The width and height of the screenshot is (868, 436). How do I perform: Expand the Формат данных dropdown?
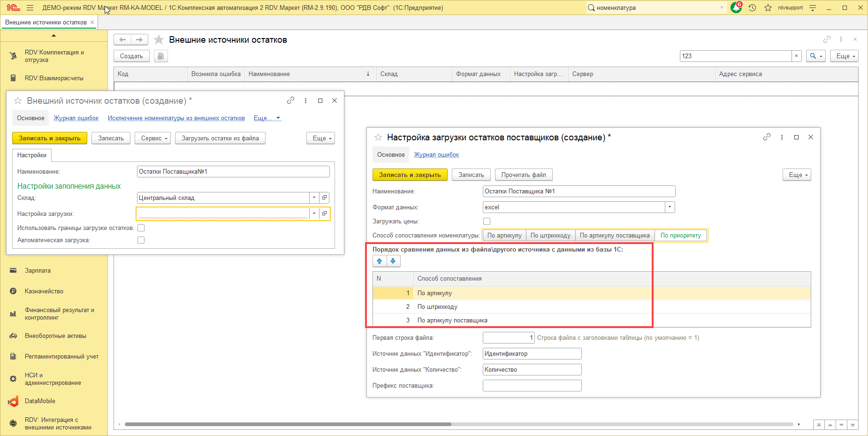(670, 207)
